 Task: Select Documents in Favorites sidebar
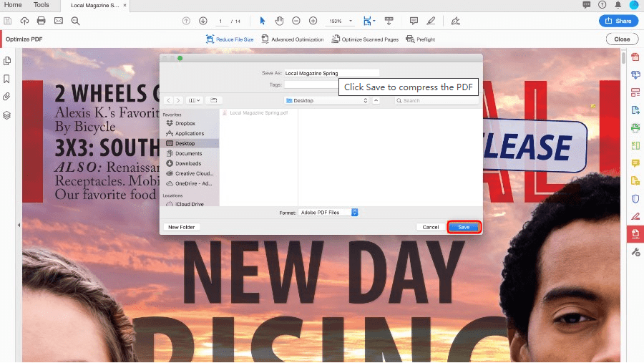pos(188,153)
